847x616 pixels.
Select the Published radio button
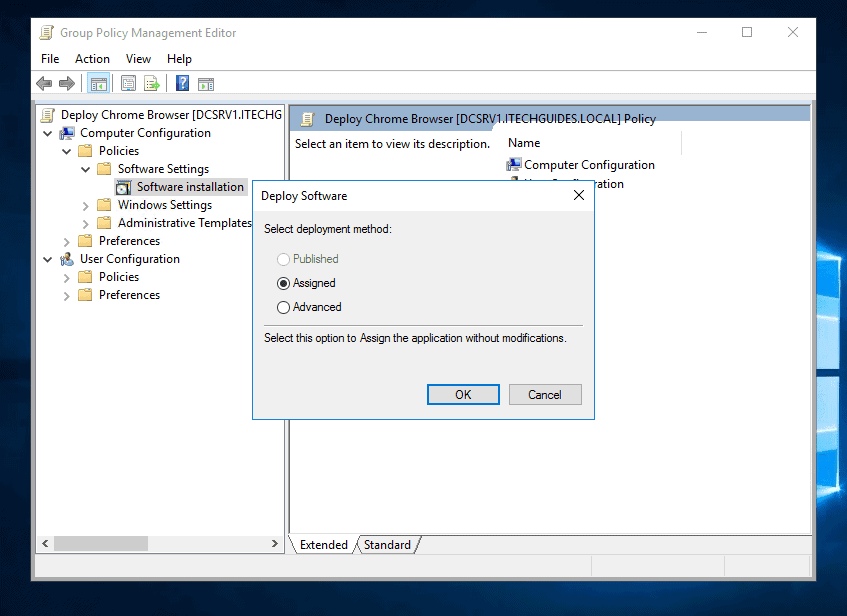283,259
